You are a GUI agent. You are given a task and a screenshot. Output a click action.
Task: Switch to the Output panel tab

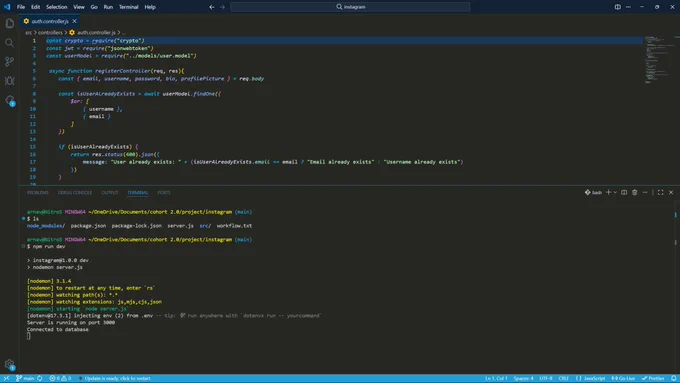(110, 193)
